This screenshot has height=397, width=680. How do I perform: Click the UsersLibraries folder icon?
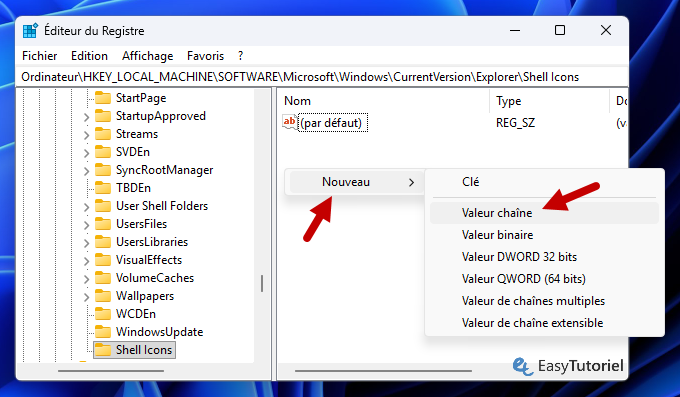click(x=103, y=242)
